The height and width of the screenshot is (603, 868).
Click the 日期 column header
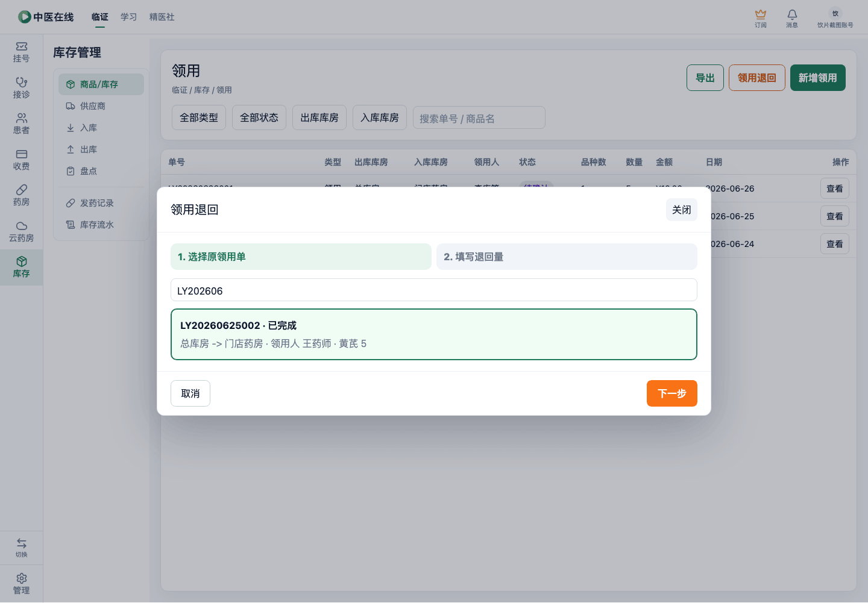tap(714, 162)
